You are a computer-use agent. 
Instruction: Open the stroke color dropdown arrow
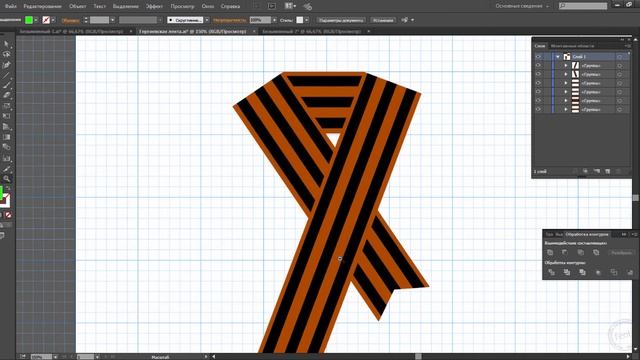(53, 20)
